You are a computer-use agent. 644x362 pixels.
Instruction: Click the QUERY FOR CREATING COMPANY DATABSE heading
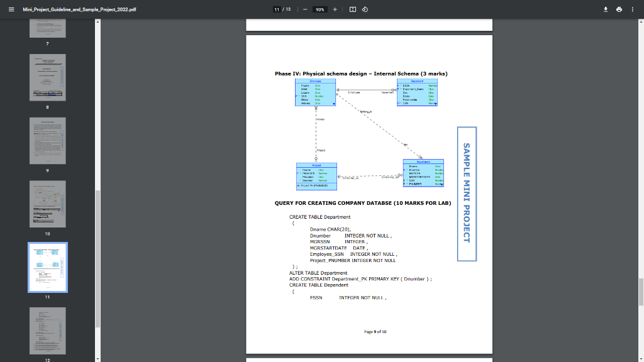(x=363, y=203)
